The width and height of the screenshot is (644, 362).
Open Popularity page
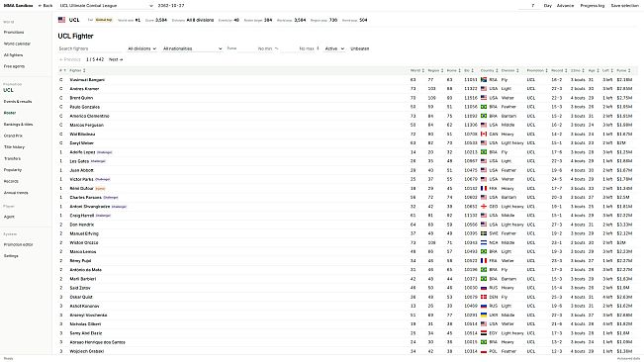click(x=13, y=170)
